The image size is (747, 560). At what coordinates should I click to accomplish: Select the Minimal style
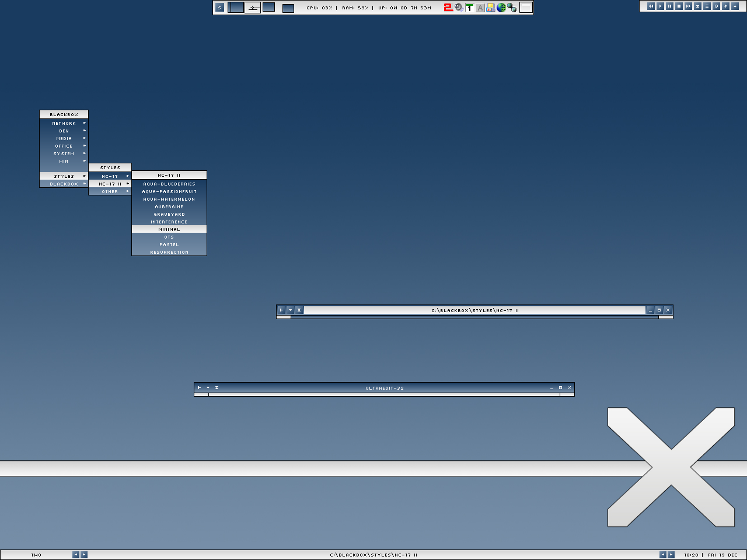click(169, 230)
